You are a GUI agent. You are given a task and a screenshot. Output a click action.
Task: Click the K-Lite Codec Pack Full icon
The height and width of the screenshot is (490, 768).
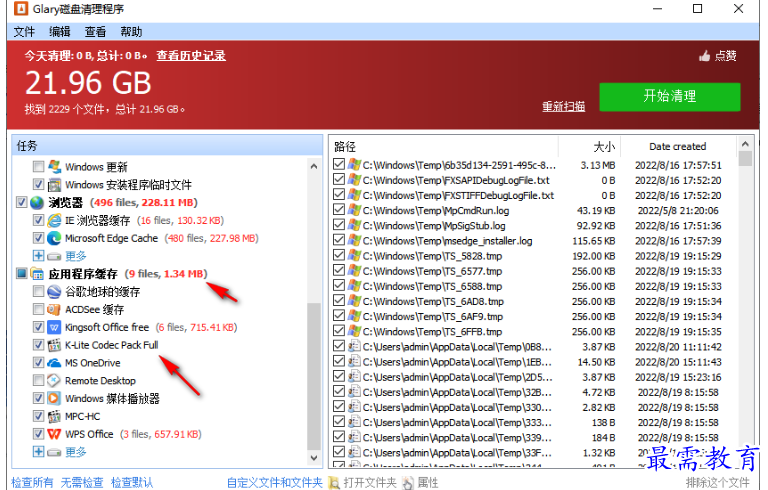54,345
